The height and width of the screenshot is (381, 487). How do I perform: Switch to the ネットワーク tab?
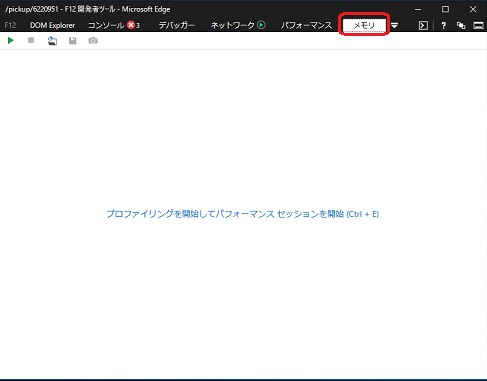(x=233, y=25)
